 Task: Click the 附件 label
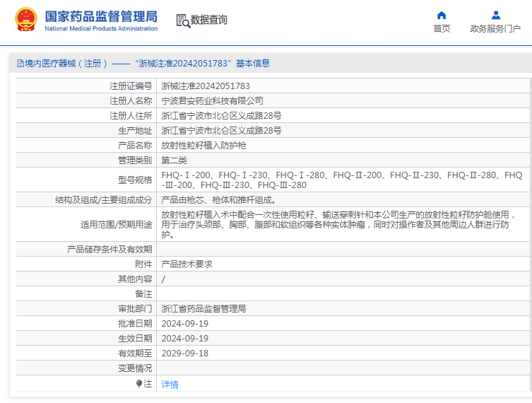point(143,264)
